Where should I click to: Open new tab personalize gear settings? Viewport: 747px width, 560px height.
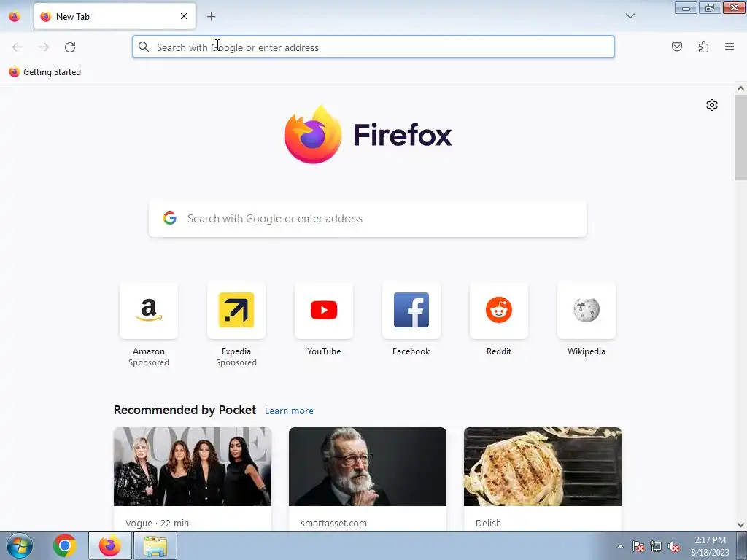coord(711,105)
